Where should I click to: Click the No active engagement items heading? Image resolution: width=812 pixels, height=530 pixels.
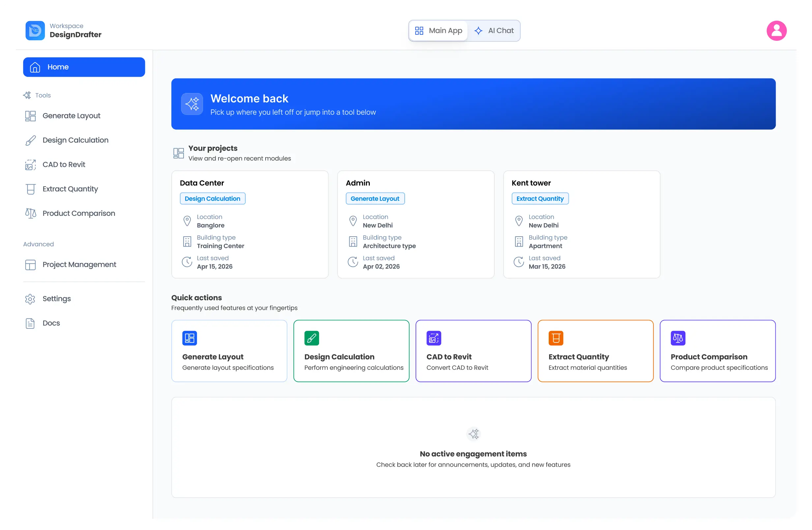pos(473,454)
